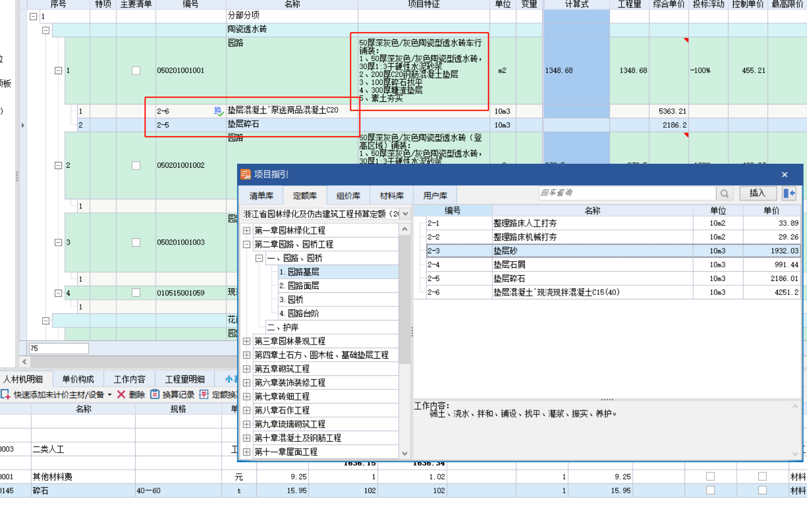Collapse list item 3 node
The width and height of the screenshot is (807, 532).
tap(58, 242)
